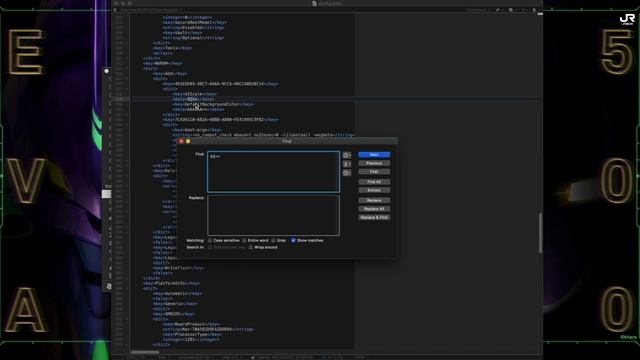Viewport: 640px width, 360px height.
Task: Enable the Wrap around option
Action: click(x=251, y=247)
